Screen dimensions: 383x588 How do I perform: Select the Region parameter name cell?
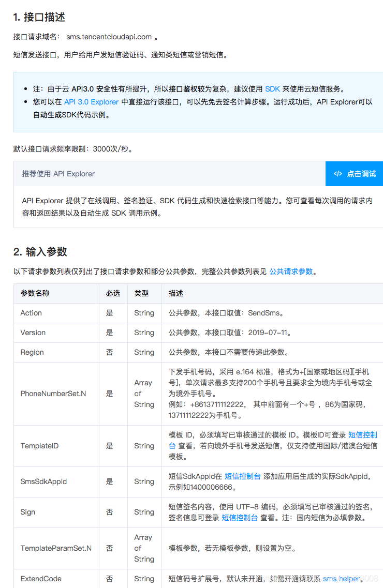click(56, 352)
